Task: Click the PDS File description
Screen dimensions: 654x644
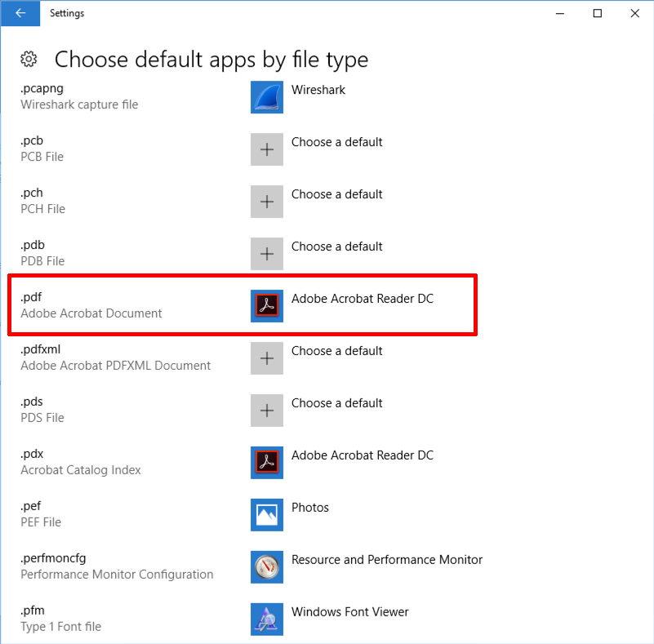Action: [x=42, y=418]
